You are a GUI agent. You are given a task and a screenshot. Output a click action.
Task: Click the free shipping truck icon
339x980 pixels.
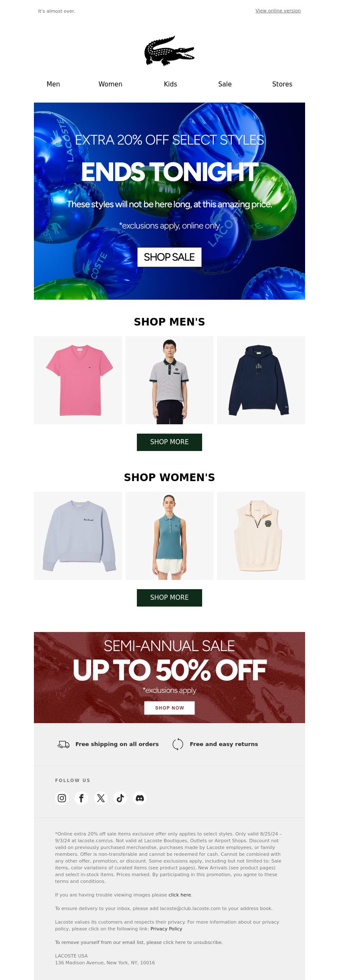[64, 744]
